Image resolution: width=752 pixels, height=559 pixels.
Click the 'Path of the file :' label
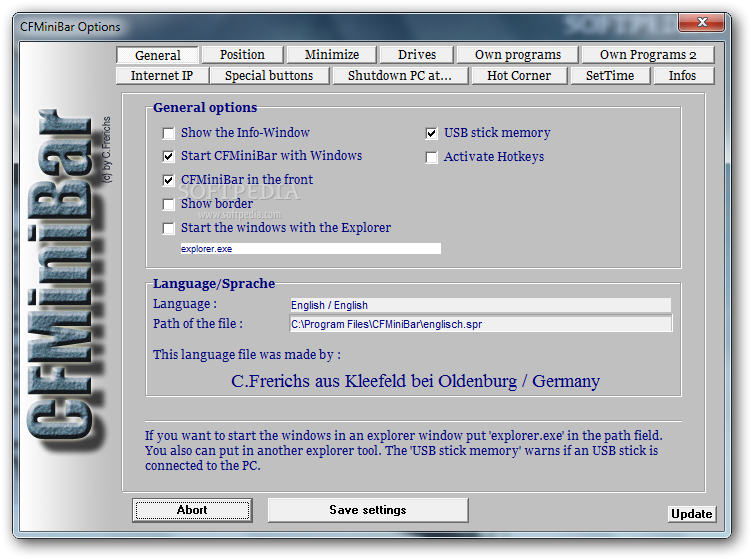pos(198,324)
